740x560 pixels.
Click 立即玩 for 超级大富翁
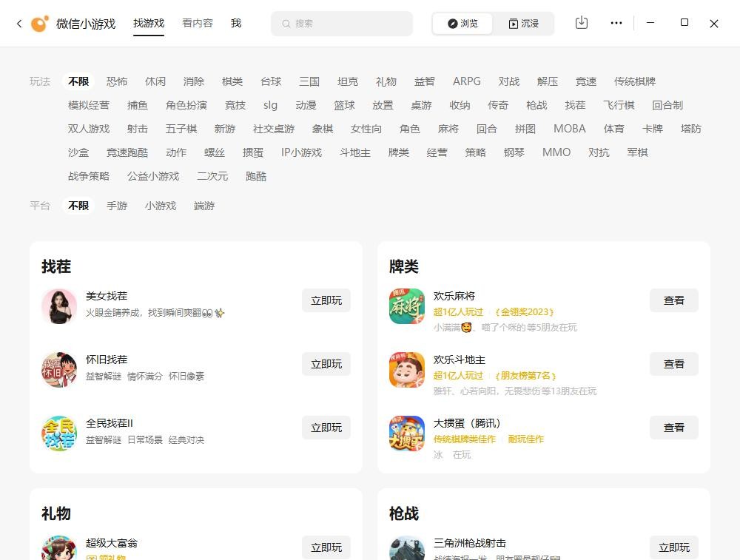tap(326, 547)
